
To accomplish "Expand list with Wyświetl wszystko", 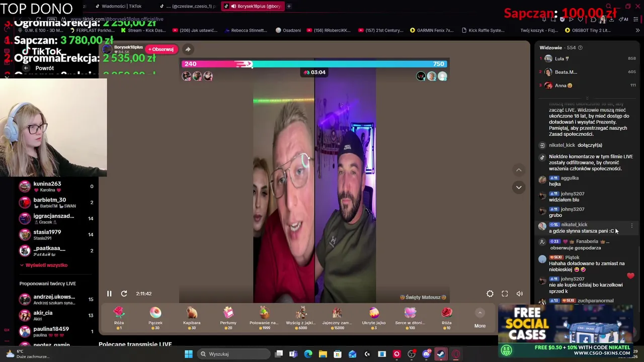I will pos(43,265).
